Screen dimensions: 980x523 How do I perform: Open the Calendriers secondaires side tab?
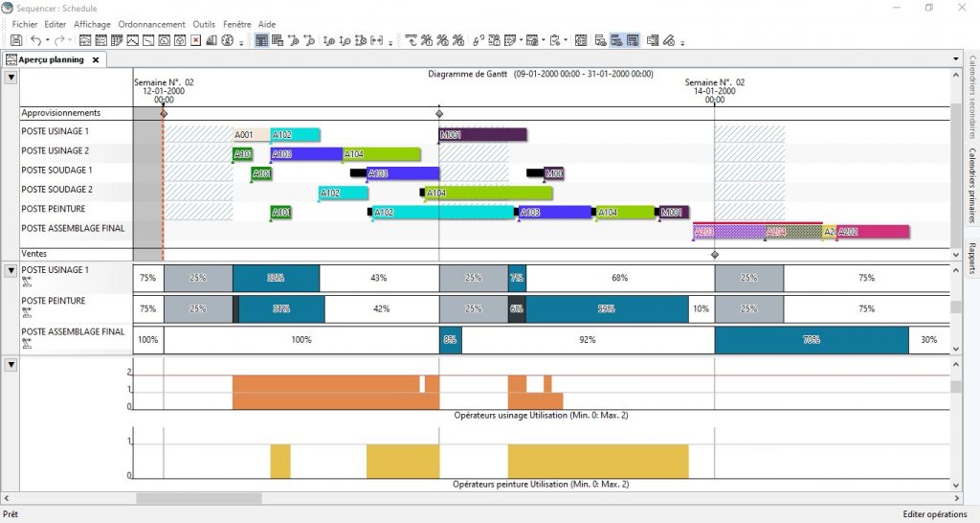pyautogui.click(x=972, y=97)
